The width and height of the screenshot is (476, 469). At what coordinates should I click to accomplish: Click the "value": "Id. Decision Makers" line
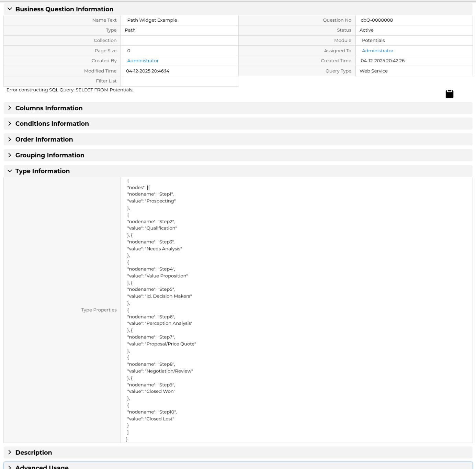159,296
